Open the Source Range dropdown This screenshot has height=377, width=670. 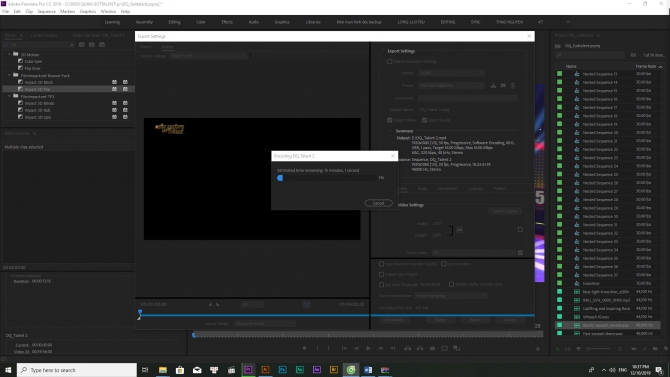point(264,324)
